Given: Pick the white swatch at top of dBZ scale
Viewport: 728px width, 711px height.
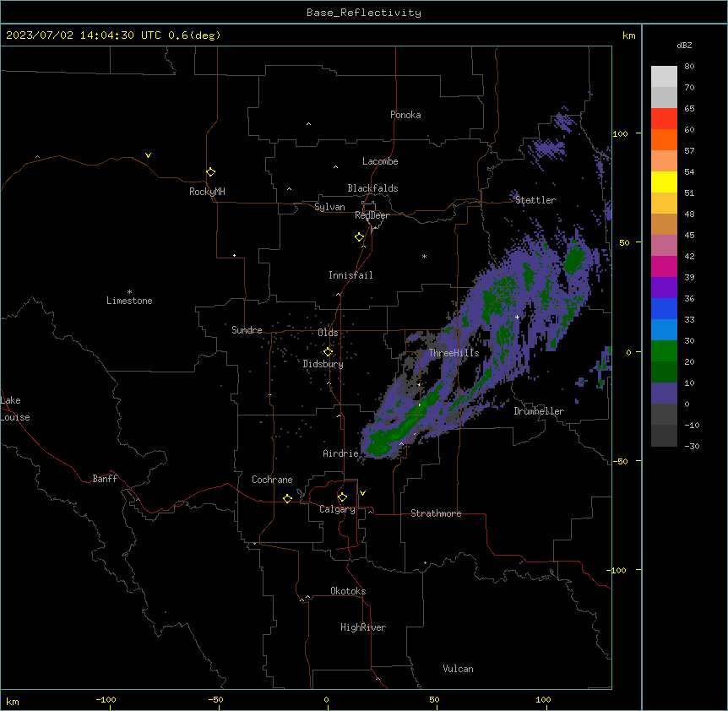Looking at the screenshot, I should (x=664, y=76).
